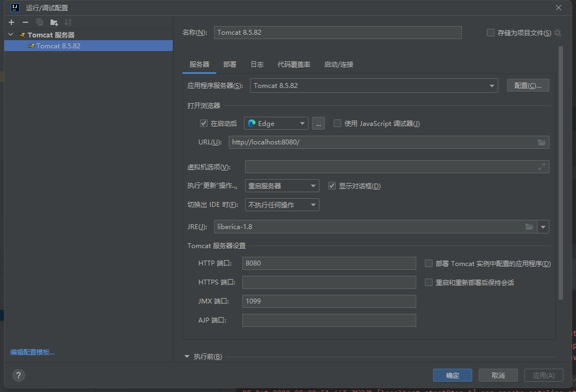Click the HTTP 端口 input field
The image size is (576, 392).
pyautogui.click(x=329, y=263)
